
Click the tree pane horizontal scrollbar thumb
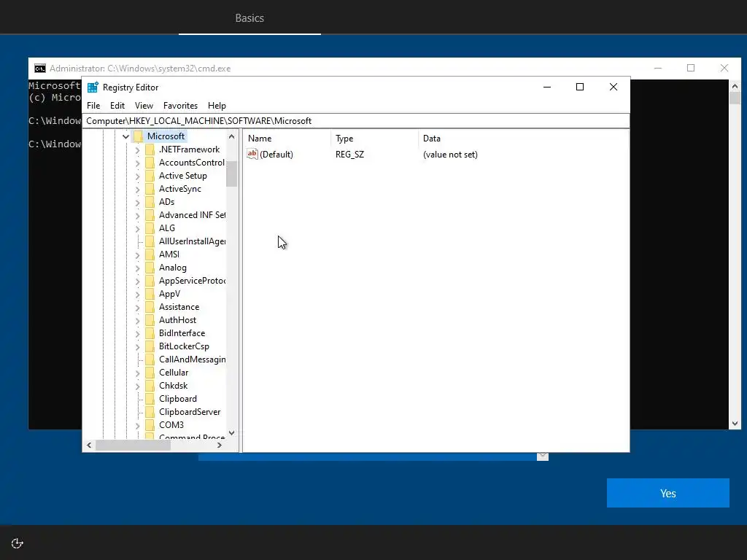click(x=133, y=446)
